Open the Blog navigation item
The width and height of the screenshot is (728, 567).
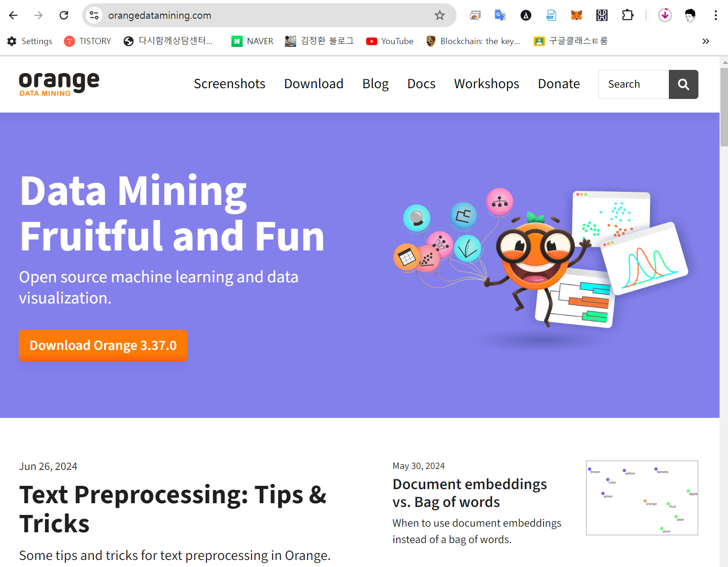pyautogui.click(x=375, y=84)
